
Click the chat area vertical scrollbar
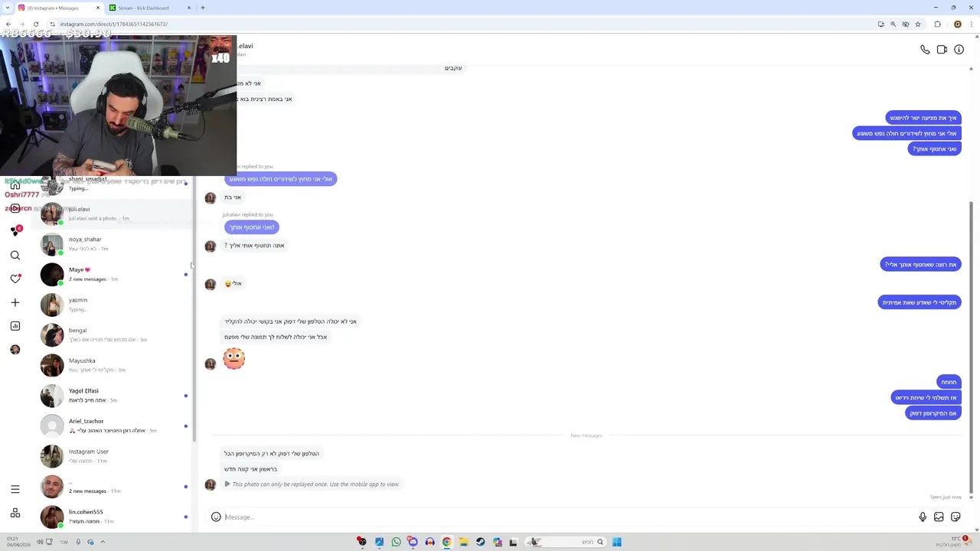[x=971, y=346]
